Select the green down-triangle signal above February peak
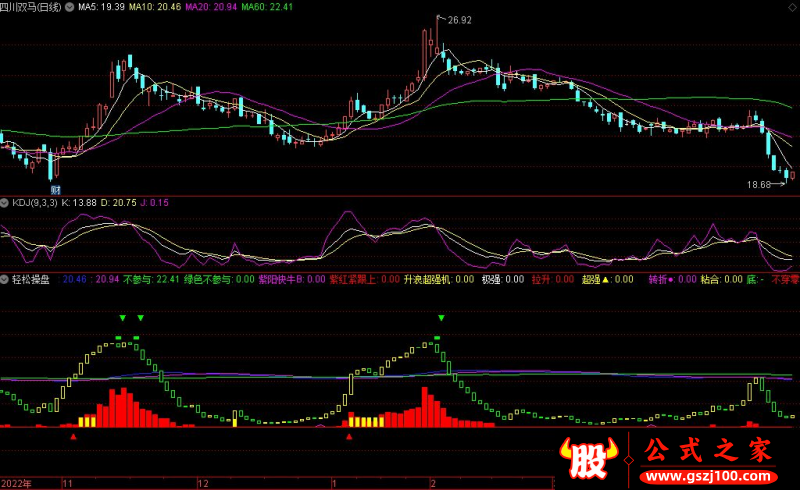The image size is (800, 490). pyautogui.click(x=441, y=318)
